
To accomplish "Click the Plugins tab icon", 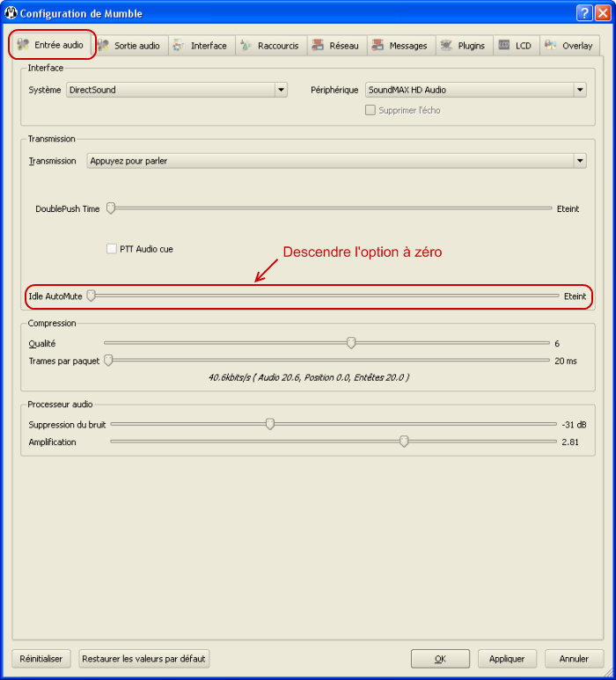I will 446,45.
